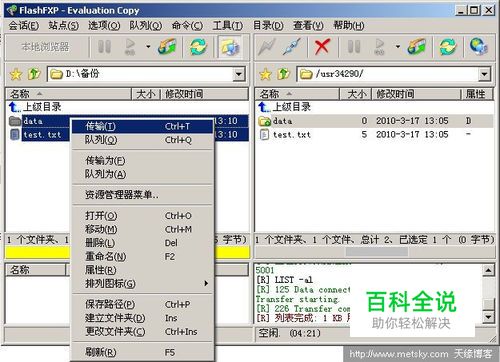500x362 pixels.
Task: Open the 命令(C) menu
Action: [187, 25]
